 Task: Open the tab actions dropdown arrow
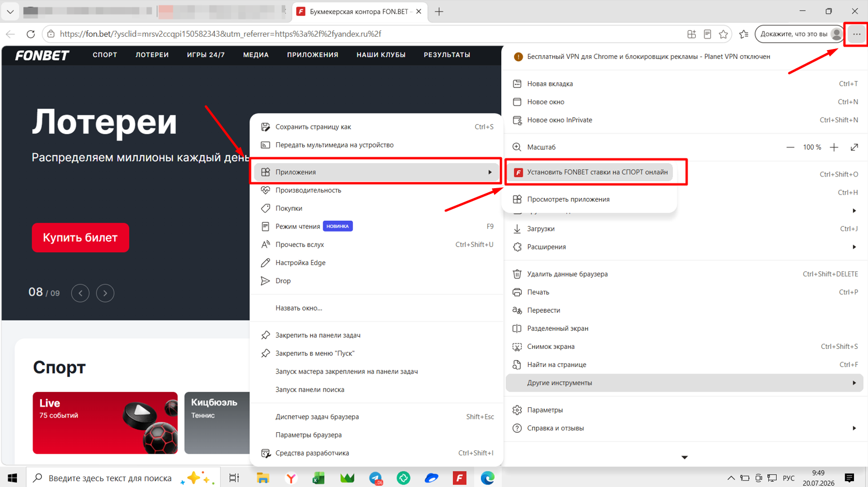click(10, 12)
